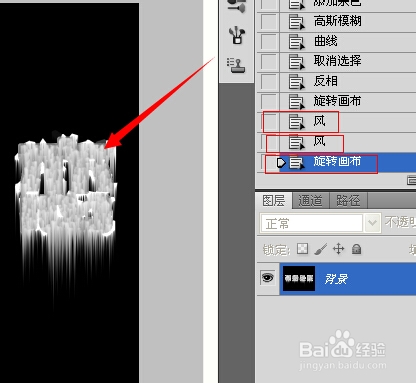
Task: Open the Clone Source panel icon
Action: [236, 65]
